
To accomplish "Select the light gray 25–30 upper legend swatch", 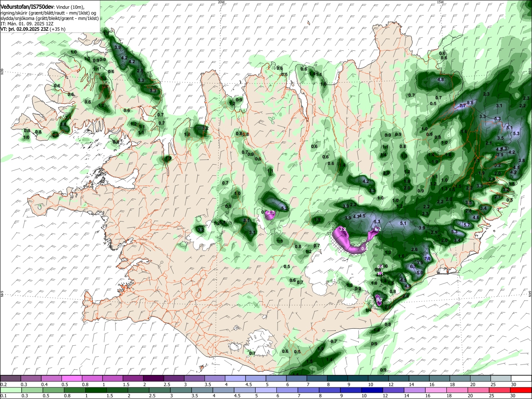I will click(x=500, y=379).
